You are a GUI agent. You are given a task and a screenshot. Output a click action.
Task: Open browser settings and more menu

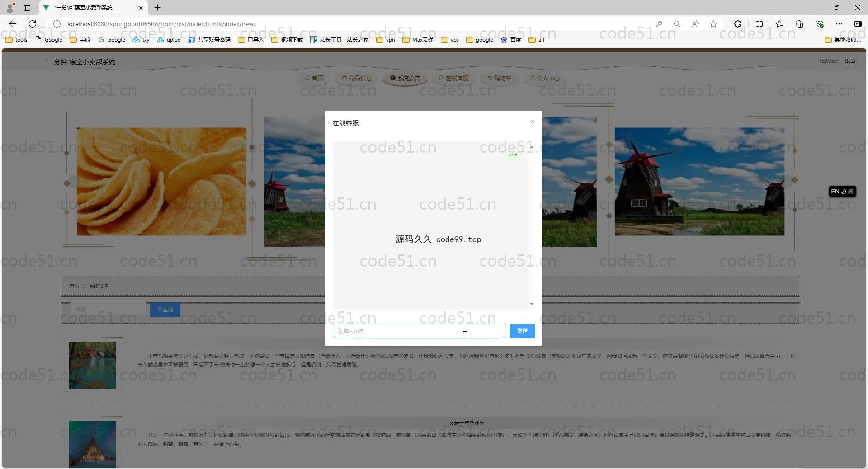839,24
